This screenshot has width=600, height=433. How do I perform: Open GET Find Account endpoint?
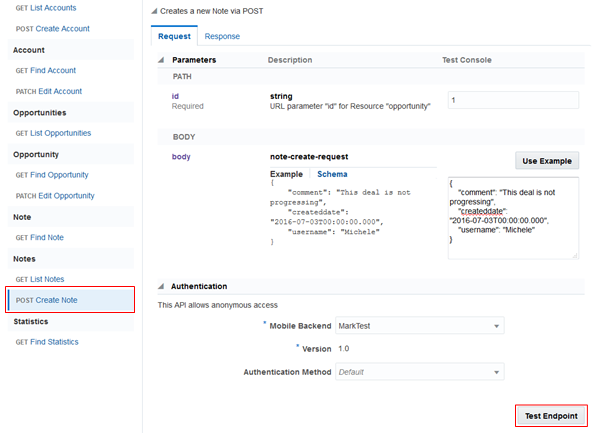point(46,70)
